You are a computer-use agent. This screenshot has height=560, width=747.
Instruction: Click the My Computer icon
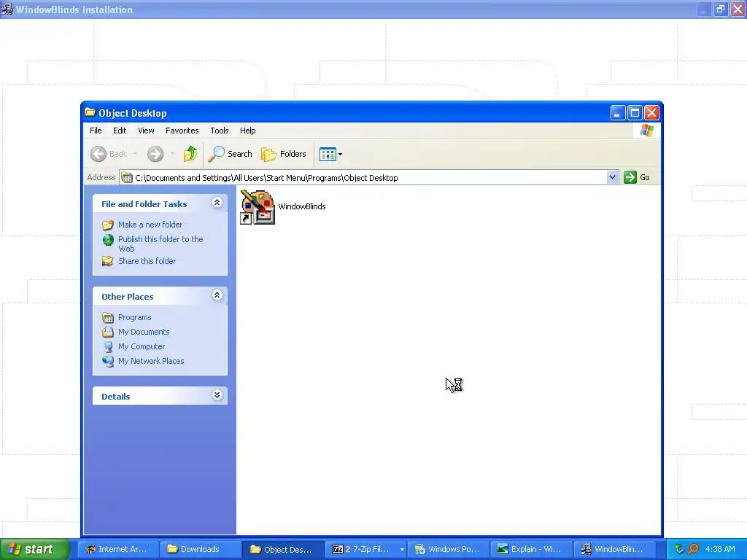[x=108, y=346]
